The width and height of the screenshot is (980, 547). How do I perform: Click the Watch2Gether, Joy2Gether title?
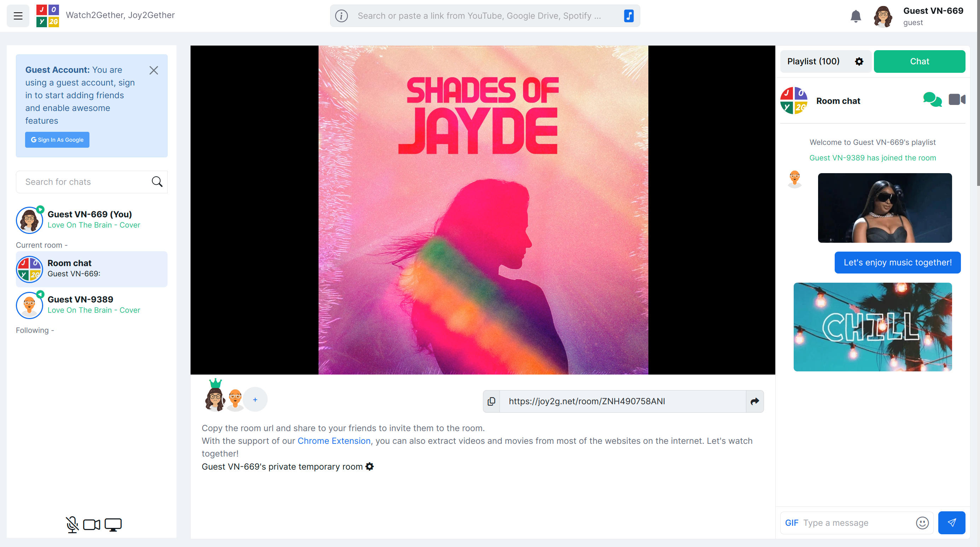tap(120, 15)
